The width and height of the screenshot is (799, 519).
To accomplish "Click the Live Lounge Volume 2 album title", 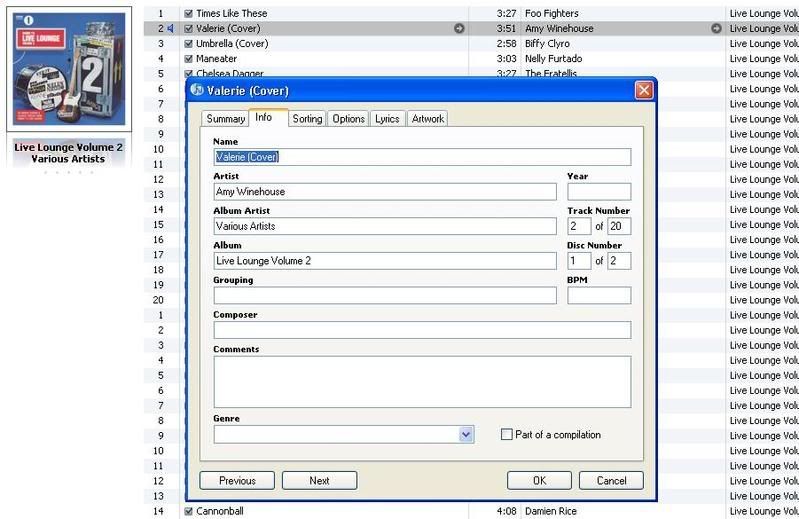I will tap(68, 147).
